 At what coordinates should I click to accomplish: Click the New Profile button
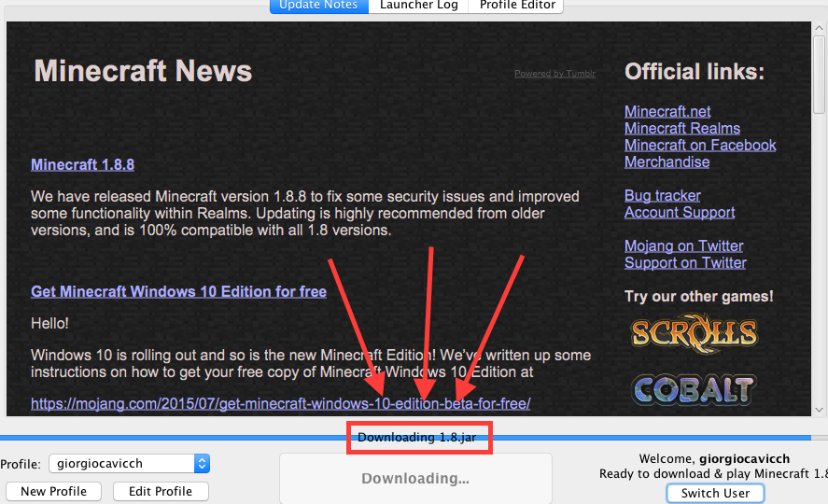(53, 491)
